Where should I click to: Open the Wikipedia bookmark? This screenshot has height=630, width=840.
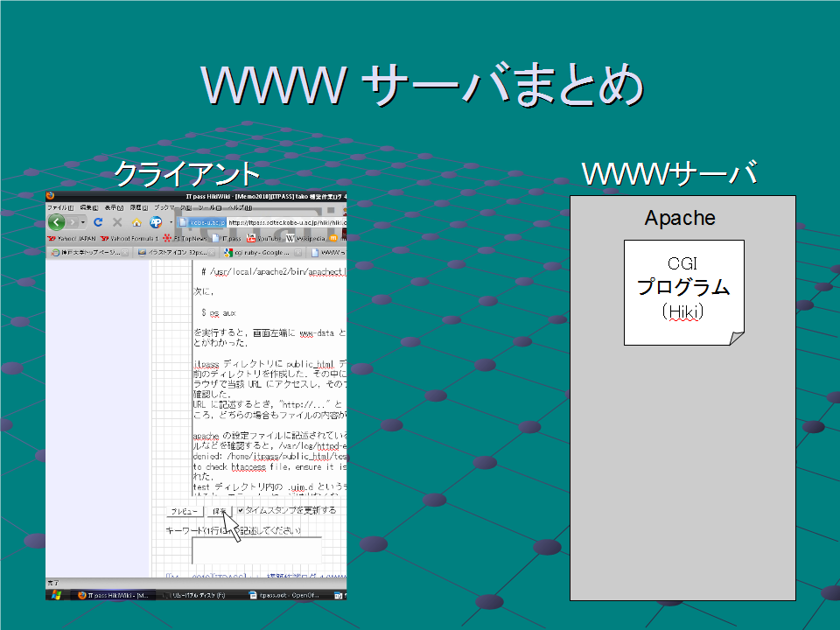(305, 237)
